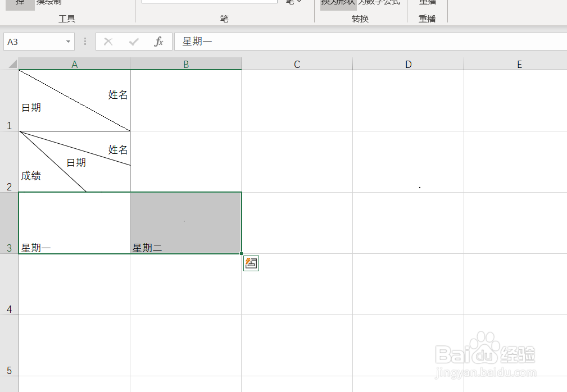
Task: Click the 工具 group label in the ribbon
Action: pos(67,19)
